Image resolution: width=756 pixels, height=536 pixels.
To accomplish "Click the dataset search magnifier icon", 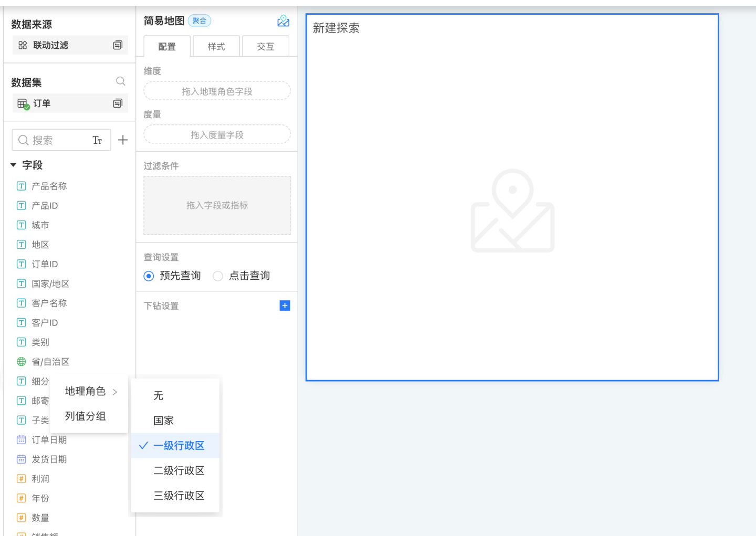I will pyautogui.click(x=120, y=81).
